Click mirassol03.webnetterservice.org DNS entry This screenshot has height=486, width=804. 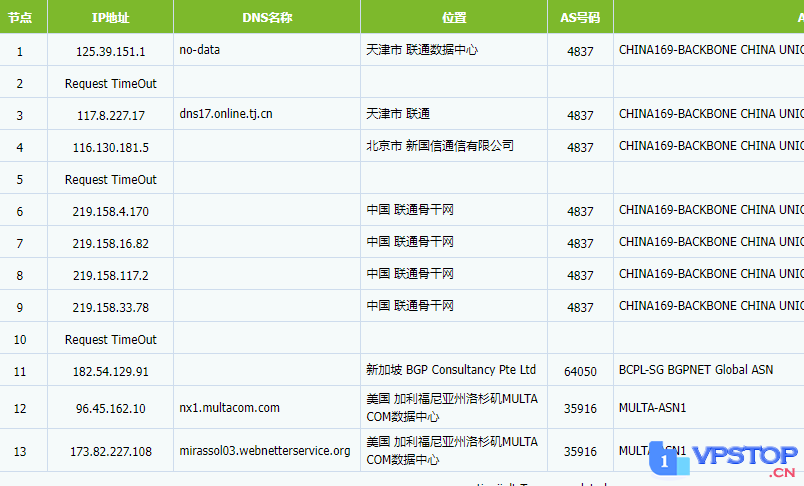pyautogui.click(x=265, y=451)
